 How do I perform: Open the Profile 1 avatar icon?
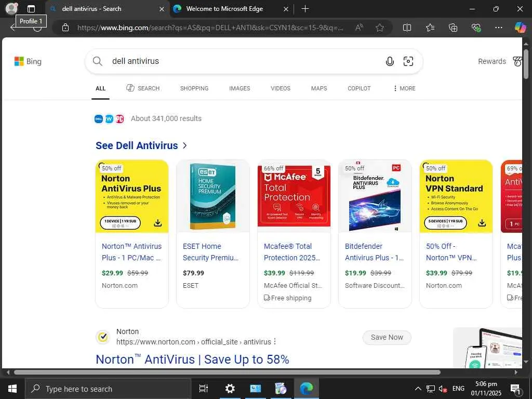click(x=11, y=8)
